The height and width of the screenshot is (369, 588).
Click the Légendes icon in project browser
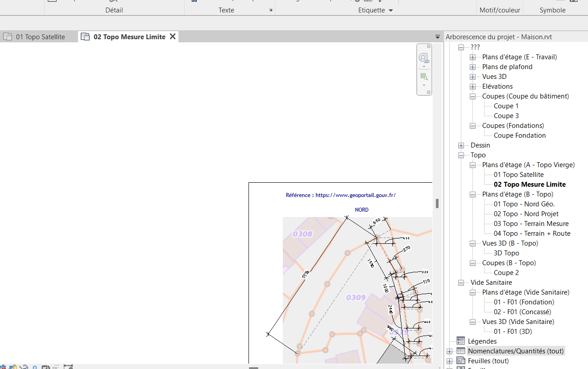tap(461, 341)
